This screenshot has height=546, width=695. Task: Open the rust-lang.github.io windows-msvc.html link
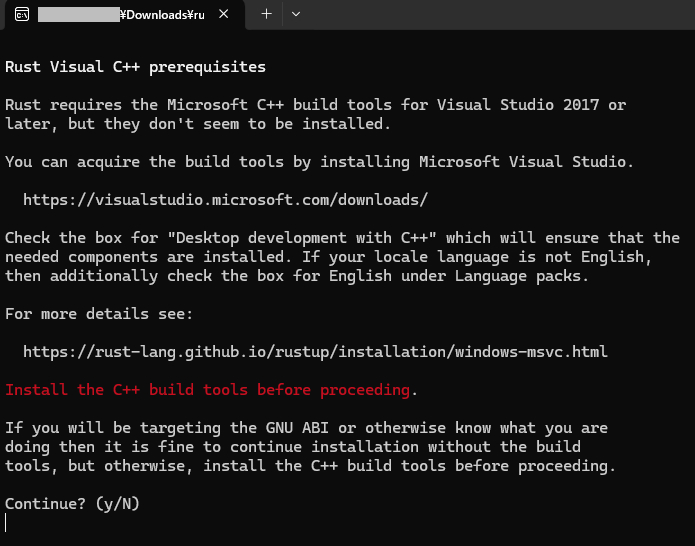[315, 352]
